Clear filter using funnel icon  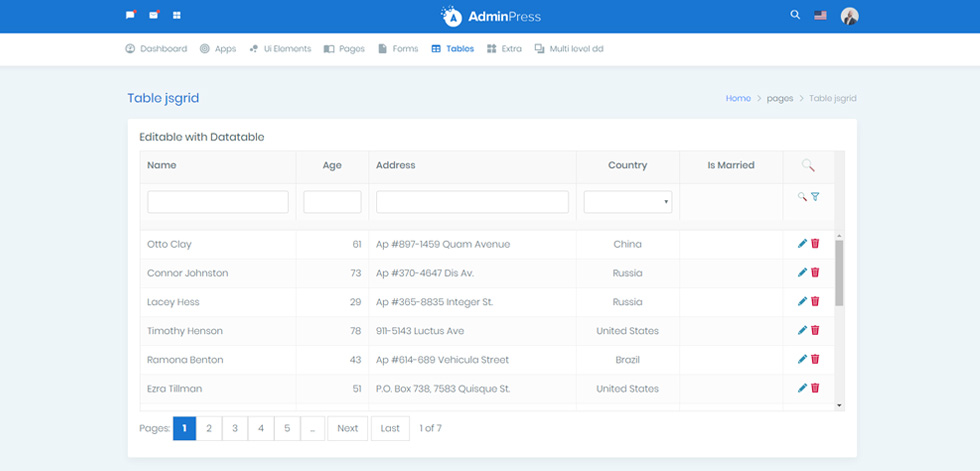pos(815,197)
